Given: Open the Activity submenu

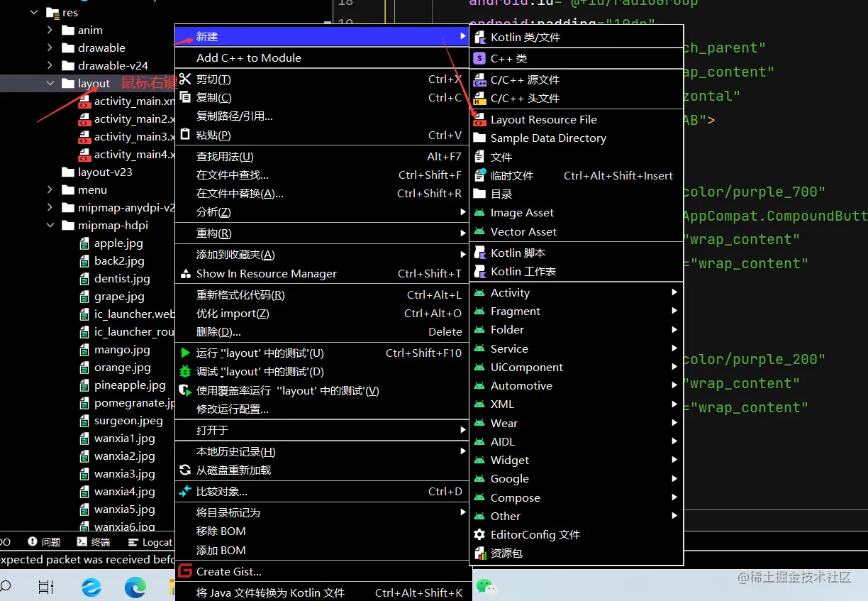Looking at the screenshot, I should click(576, 292).
